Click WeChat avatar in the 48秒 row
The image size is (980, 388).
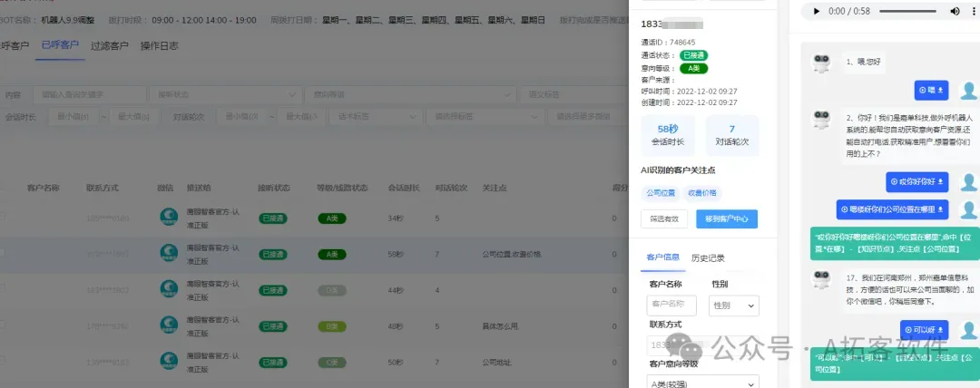pos(169,325)
